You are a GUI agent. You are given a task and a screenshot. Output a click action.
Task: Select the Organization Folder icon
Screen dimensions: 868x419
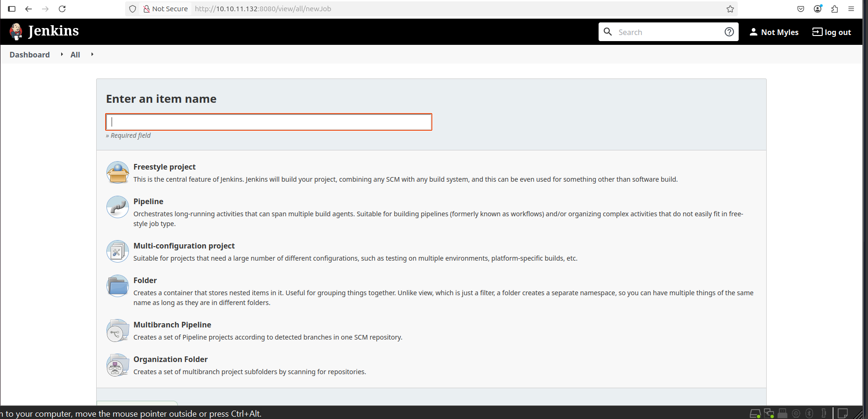[118, 365]
